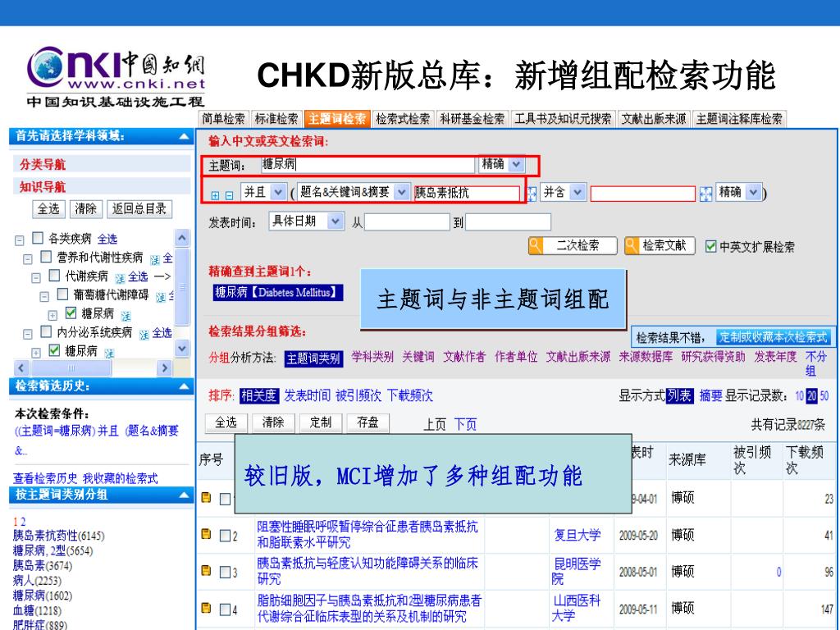Viewport: 840px width, 630px height.
Task: Switch to 检索式检索 tab
Action: click(x=404, y=119)
